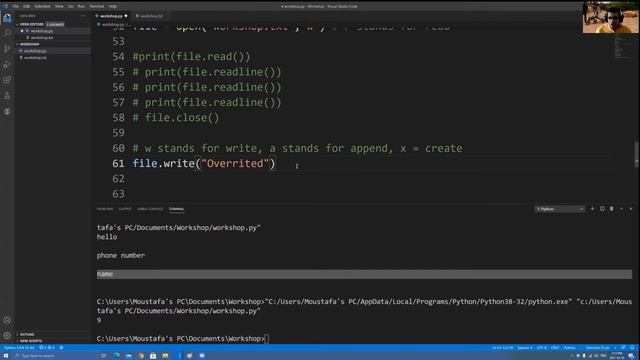Switch to the Problems panel tab
This screenshot has height=360, width=640.
(105, 209)
